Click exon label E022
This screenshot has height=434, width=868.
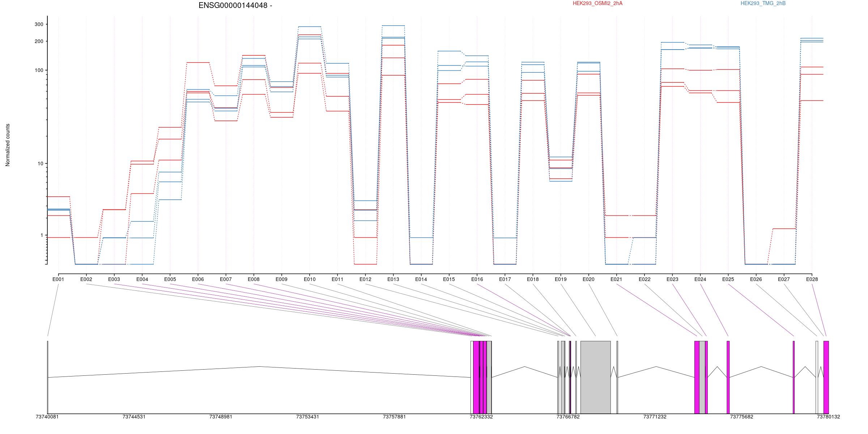coord(644,279)
